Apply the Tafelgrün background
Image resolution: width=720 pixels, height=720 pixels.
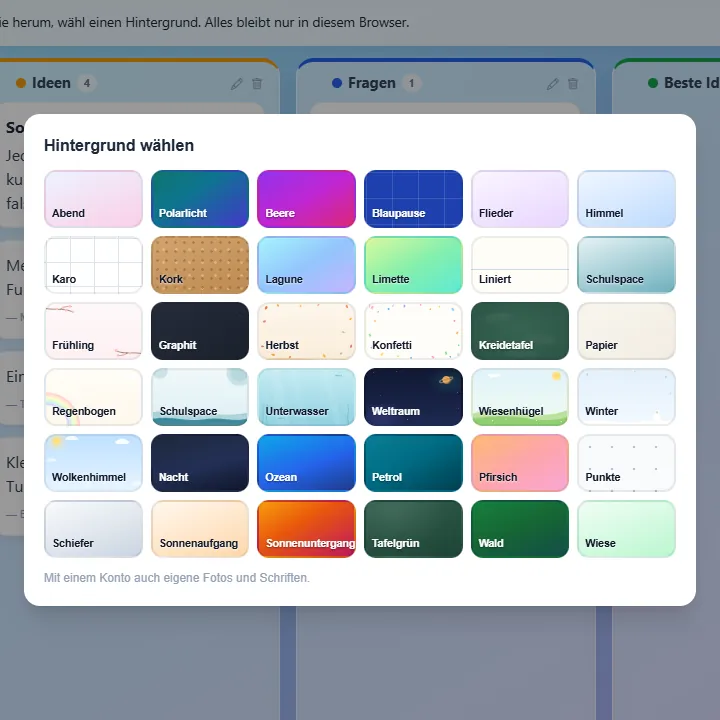tap(413, 529)
